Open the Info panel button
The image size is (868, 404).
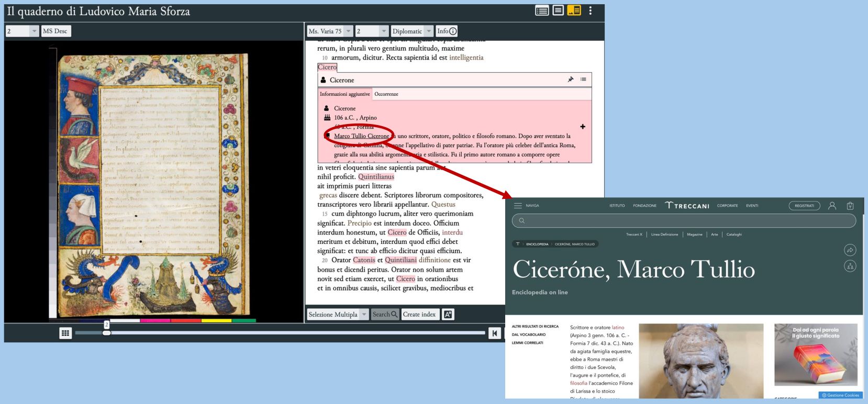point(447,31)
